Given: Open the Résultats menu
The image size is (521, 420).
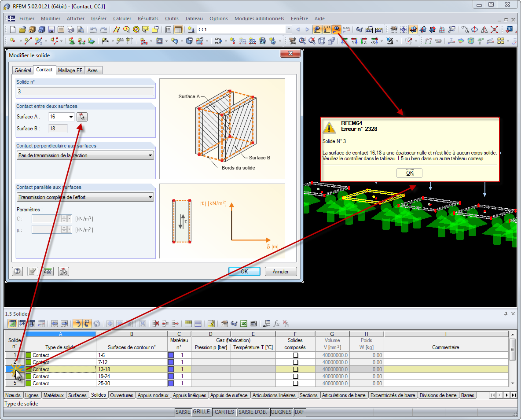Looking at the screenshot, I should tap(148, 18).
